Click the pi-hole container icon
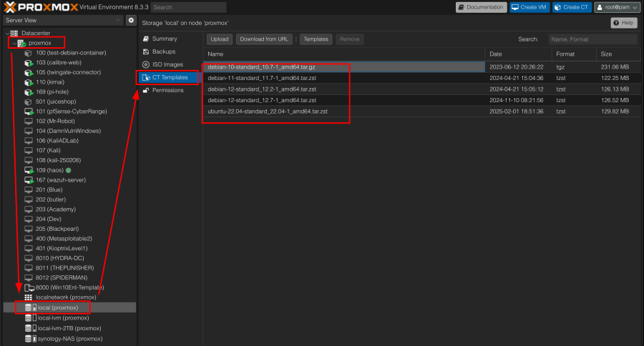The width and height of the screenshot is (644, 346). pyautogui.click(x=29, y=92)
